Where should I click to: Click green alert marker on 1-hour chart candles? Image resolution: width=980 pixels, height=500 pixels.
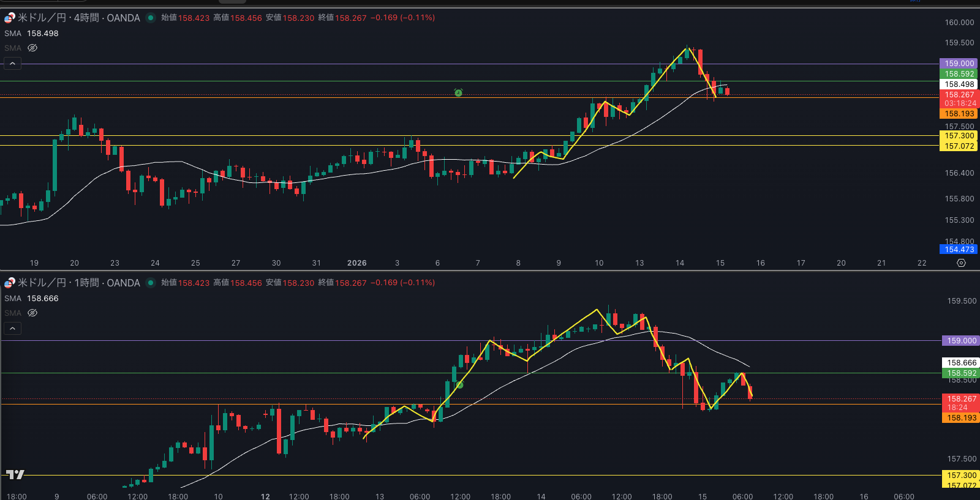(459, 384)
